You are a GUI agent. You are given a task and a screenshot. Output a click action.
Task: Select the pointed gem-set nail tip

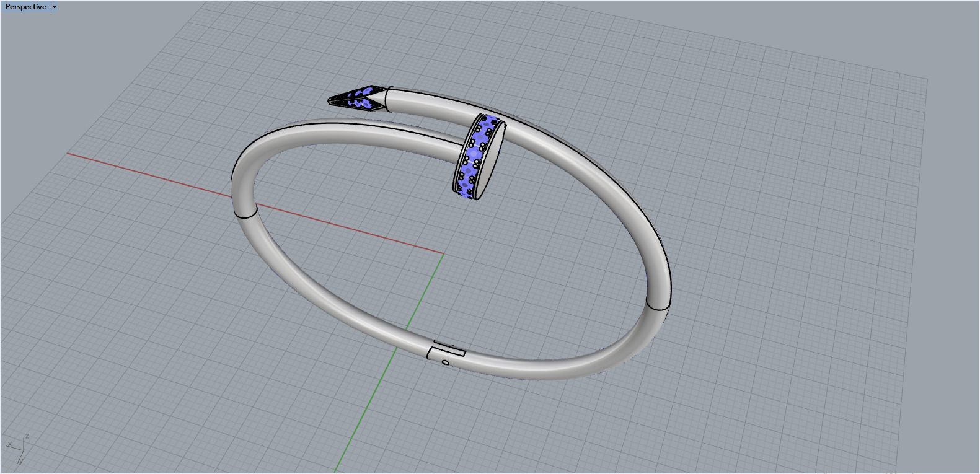pyautogui.click(x=358, y=99)
